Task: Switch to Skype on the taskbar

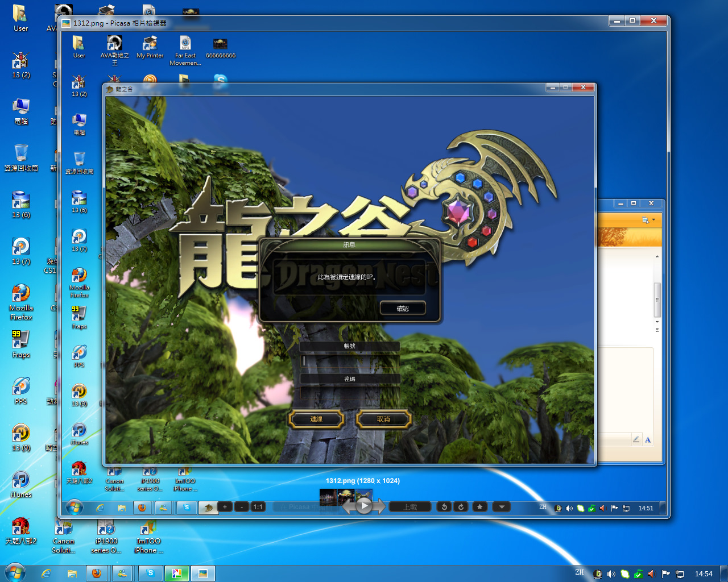Action: coord(150,573)
